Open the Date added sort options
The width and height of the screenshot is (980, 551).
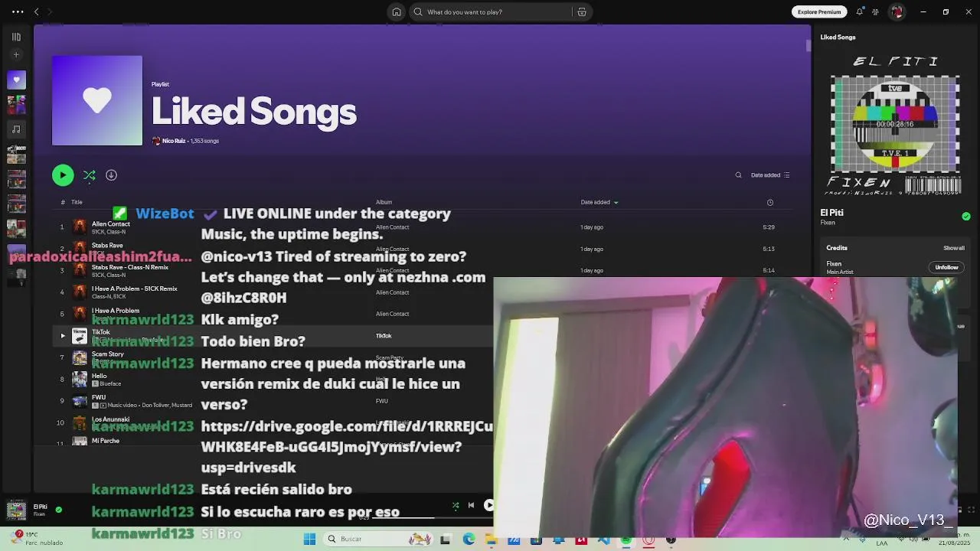tap(770, 175)
